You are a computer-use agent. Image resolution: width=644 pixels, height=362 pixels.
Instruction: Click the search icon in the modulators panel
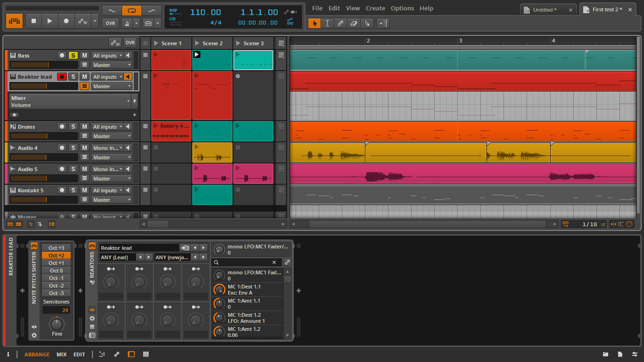216,262
